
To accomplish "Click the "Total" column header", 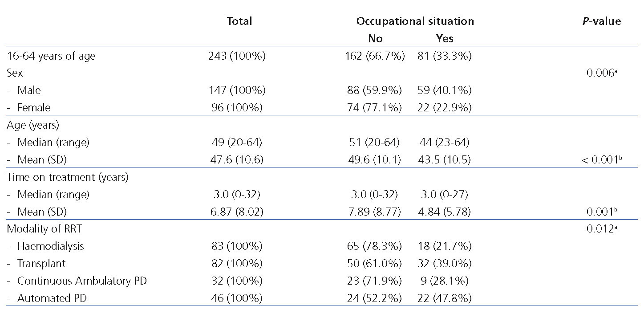I will (x=239, y=21).
